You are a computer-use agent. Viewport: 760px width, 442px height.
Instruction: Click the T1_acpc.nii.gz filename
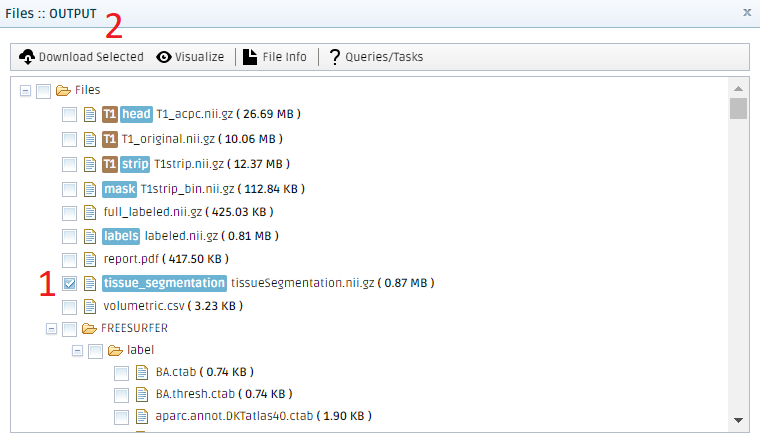pyautogui.click(x=194, y=114)
